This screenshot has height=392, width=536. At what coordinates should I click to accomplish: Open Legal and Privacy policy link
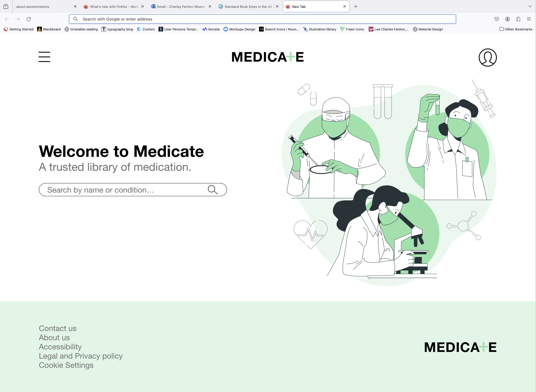click(81, 356)
